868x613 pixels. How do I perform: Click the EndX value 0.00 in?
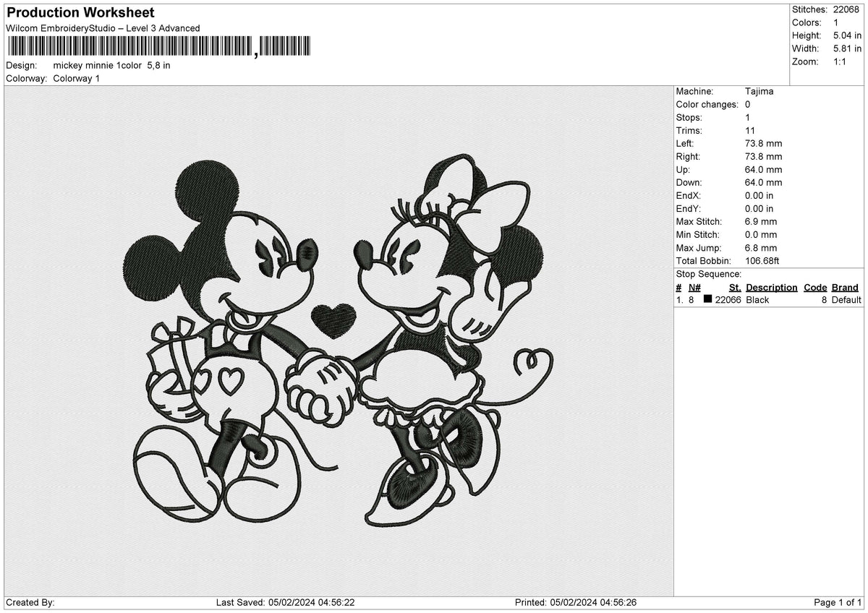click(x=759, y=195)
